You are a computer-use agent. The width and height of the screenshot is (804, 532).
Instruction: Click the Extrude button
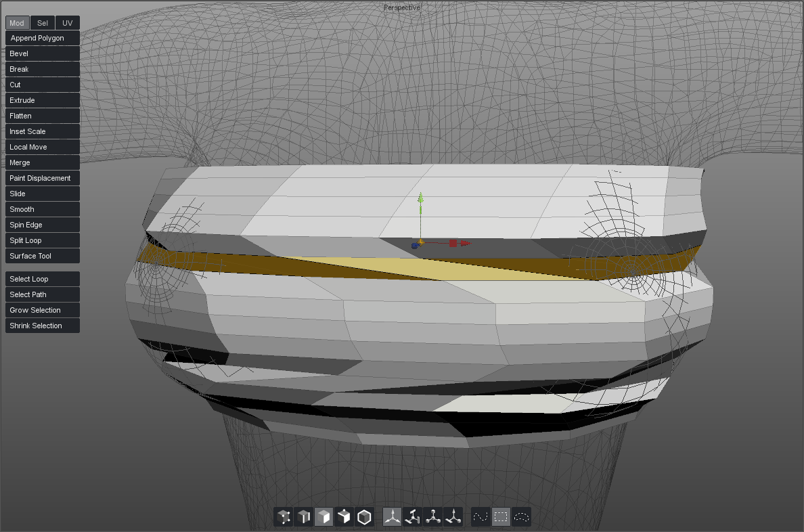pos(43,100)
